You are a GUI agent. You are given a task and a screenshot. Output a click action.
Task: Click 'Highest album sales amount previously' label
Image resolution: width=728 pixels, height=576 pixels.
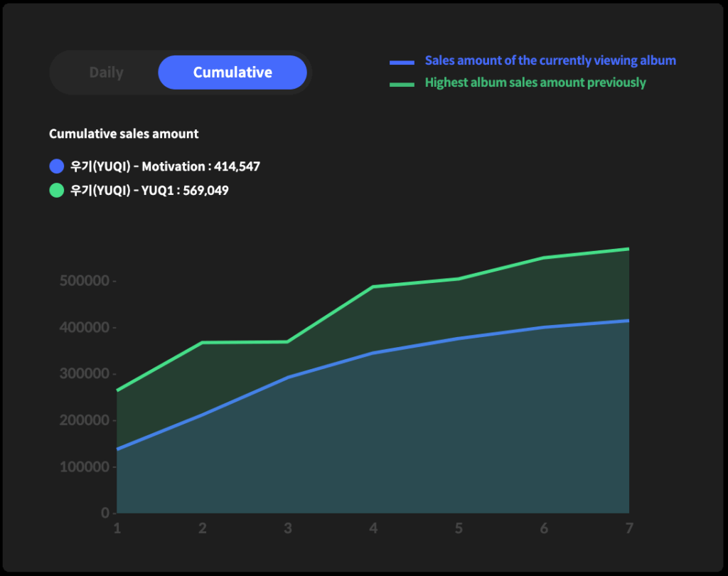tap(535, 82)
